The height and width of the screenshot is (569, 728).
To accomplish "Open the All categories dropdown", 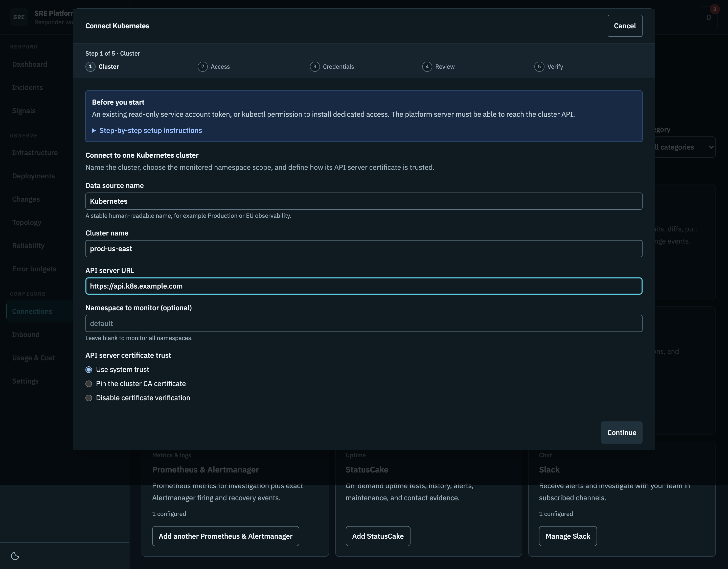I will tap(683, 147).
